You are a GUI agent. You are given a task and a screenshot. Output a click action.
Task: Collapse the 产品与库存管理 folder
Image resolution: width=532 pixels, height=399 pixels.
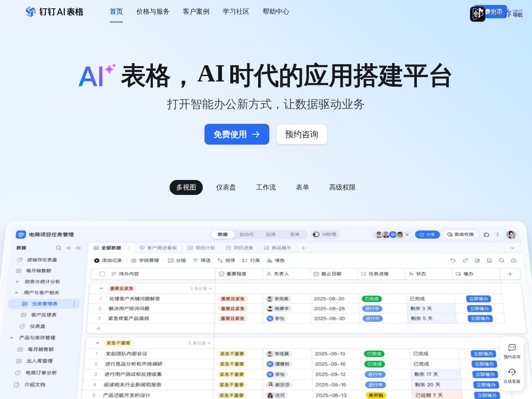[x=12, y=338]
